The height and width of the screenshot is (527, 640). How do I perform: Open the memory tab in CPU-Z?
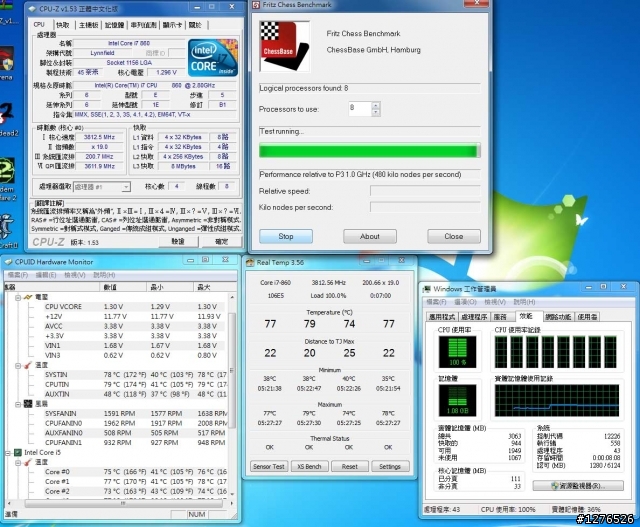tap(114, 25)
